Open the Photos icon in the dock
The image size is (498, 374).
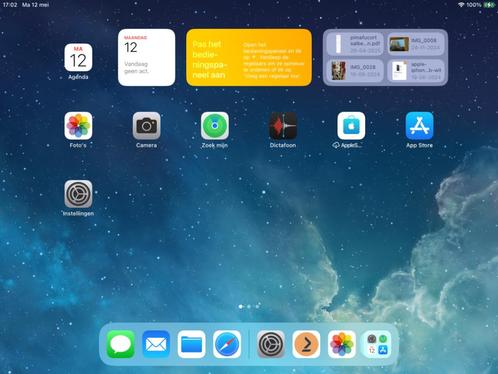pos(342,344)
